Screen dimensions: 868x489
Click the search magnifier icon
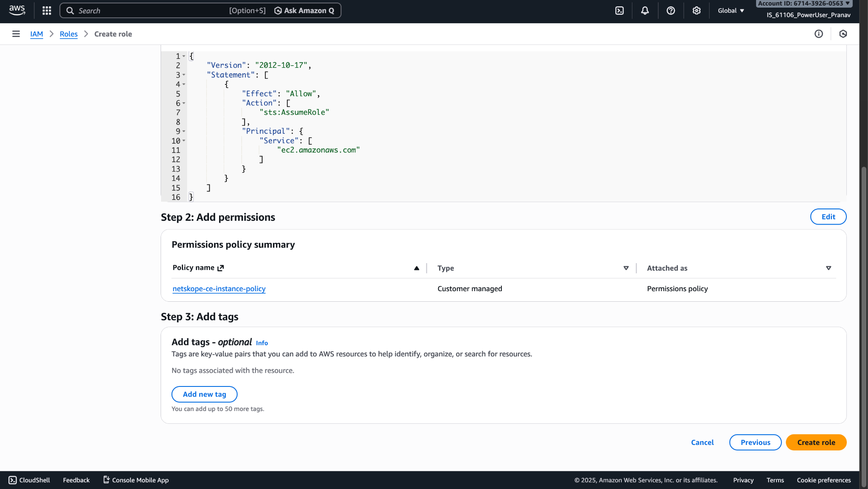tap(70, 11)
